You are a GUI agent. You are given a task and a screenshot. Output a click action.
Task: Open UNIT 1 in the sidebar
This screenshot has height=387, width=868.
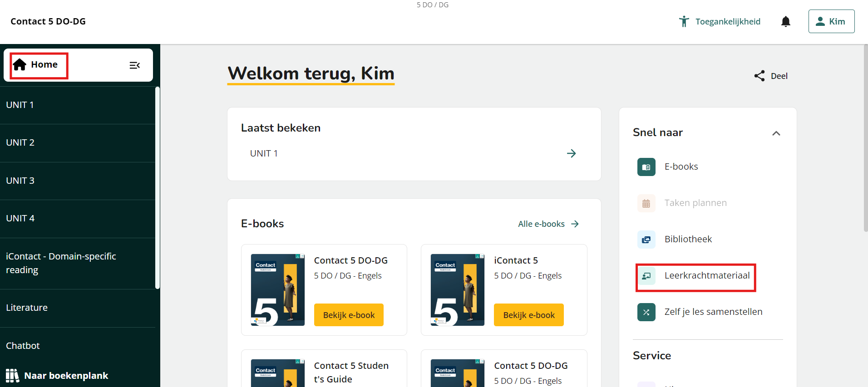click(x=78, y=105)
